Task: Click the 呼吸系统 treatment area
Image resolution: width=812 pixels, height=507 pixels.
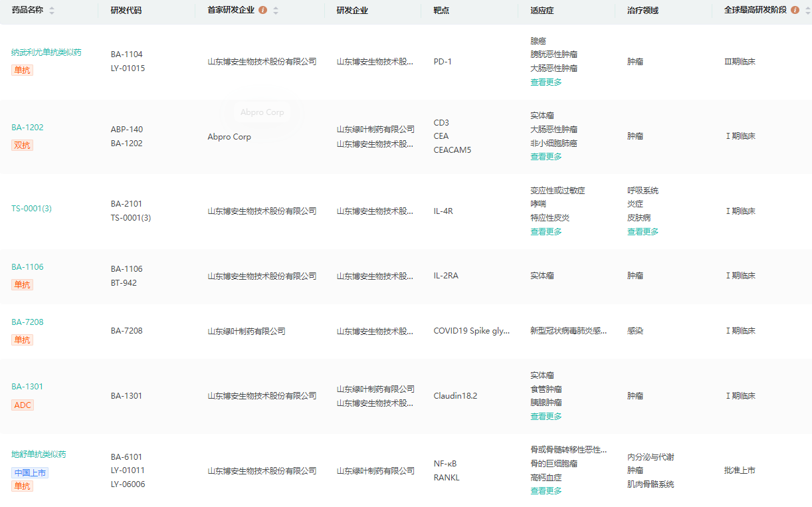Action: click(x=643, y=191)
